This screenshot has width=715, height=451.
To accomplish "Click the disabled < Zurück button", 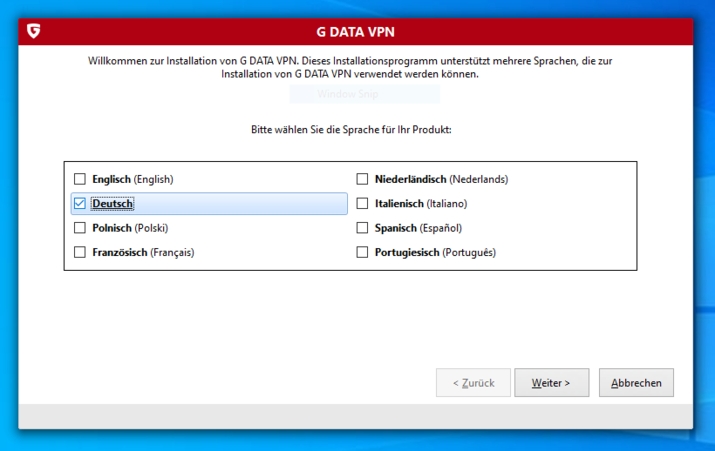I will (473, 383).
